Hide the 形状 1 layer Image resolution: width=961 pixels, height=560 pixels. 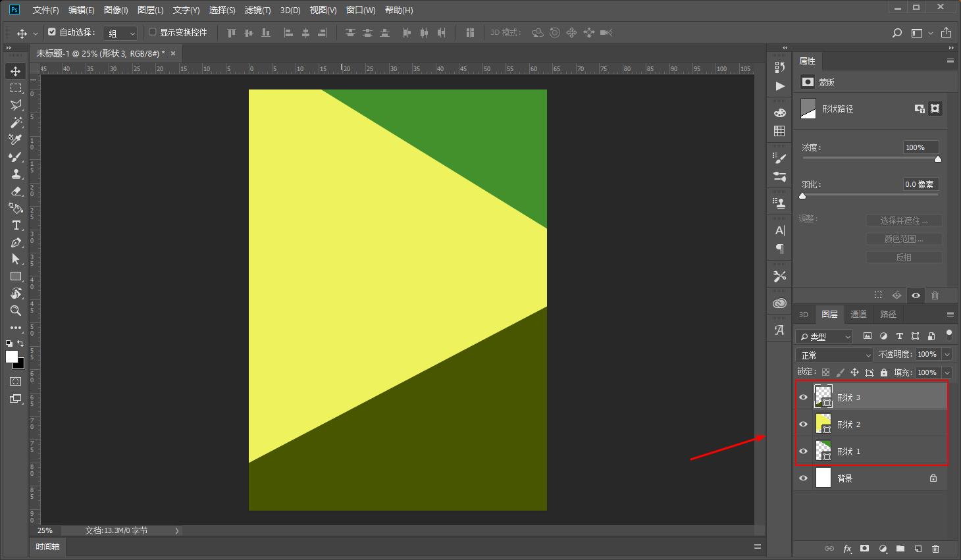(803, 451)
